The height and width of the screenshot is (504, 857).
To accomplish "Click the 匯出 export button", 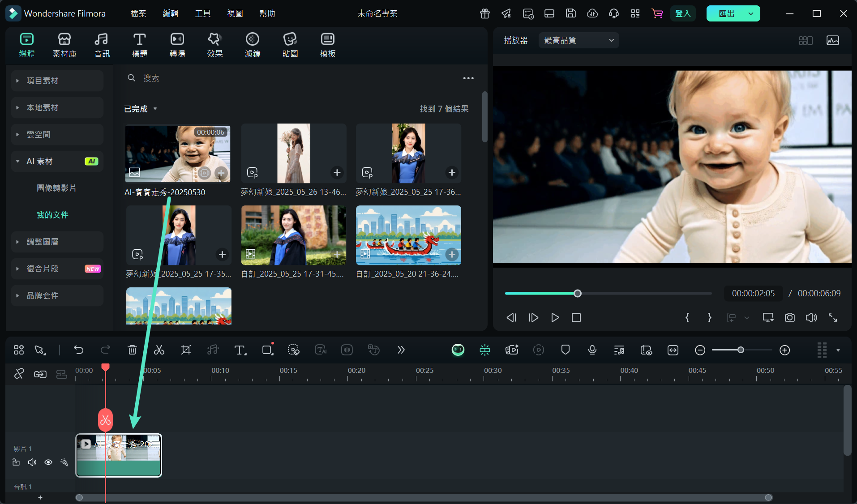I will (726, 13).
